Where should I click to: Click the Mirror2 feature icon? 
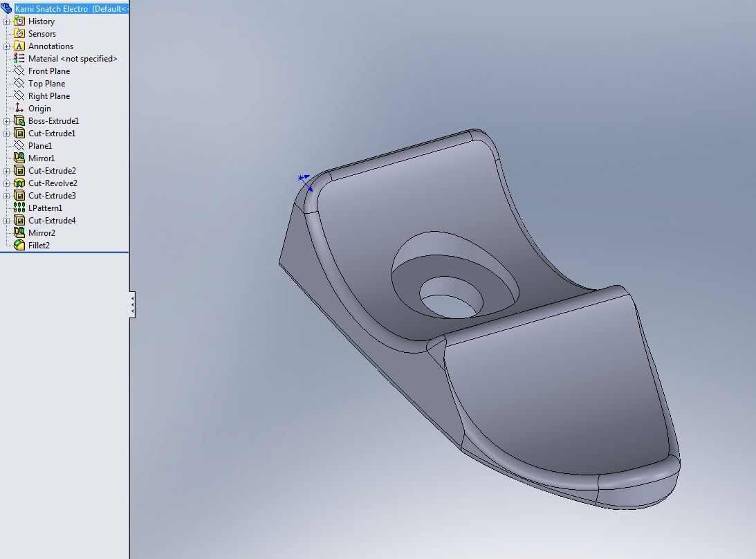(19, 232)
